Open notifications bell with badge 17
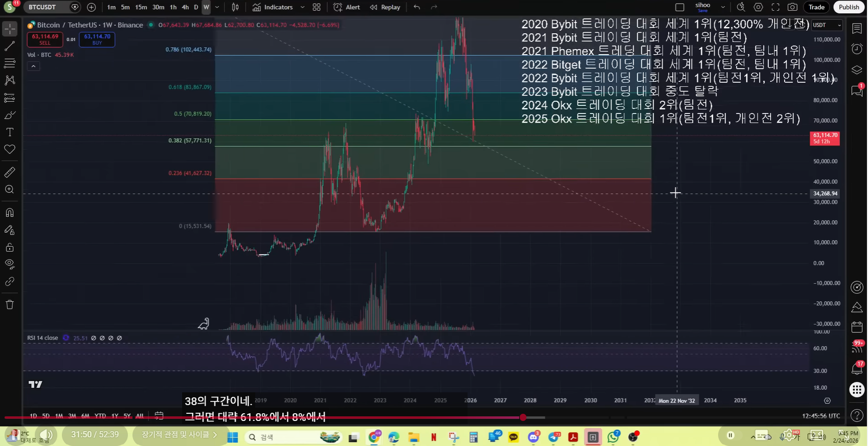This screenshot has width=868, height=446. (x=857, y=368)
